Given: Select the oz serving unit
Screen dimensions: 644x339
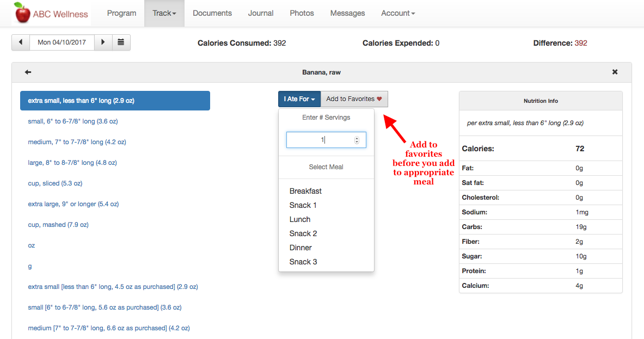Looking at the screenshot, I should [31, 245].
